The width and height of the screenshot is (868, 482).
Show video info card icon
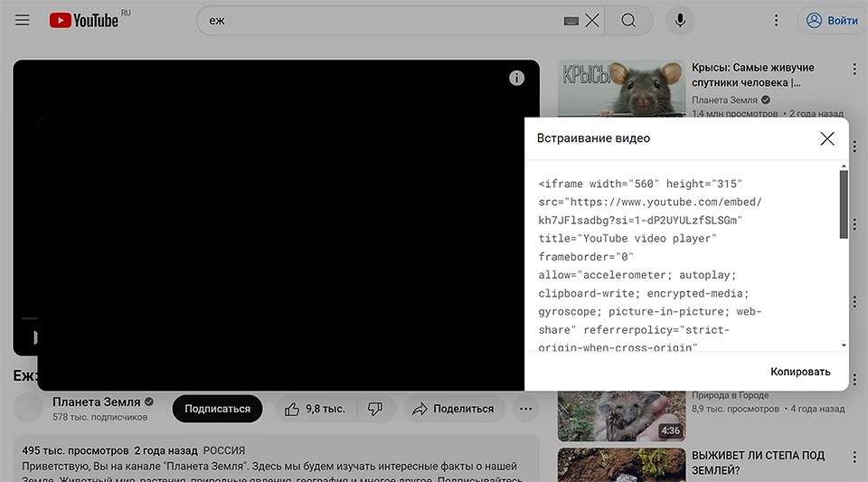[516, 78]
